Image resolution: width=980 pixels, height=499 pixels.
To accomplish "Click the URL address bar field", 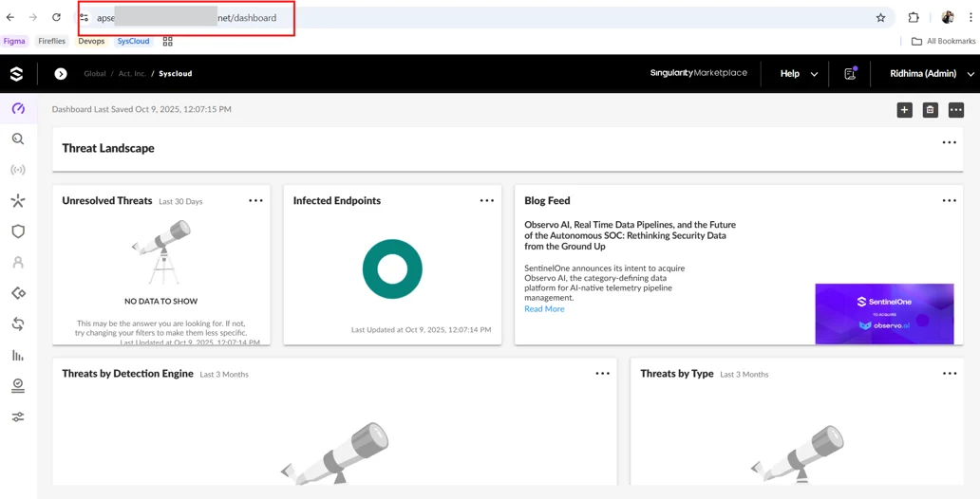I will coord(487,17).
